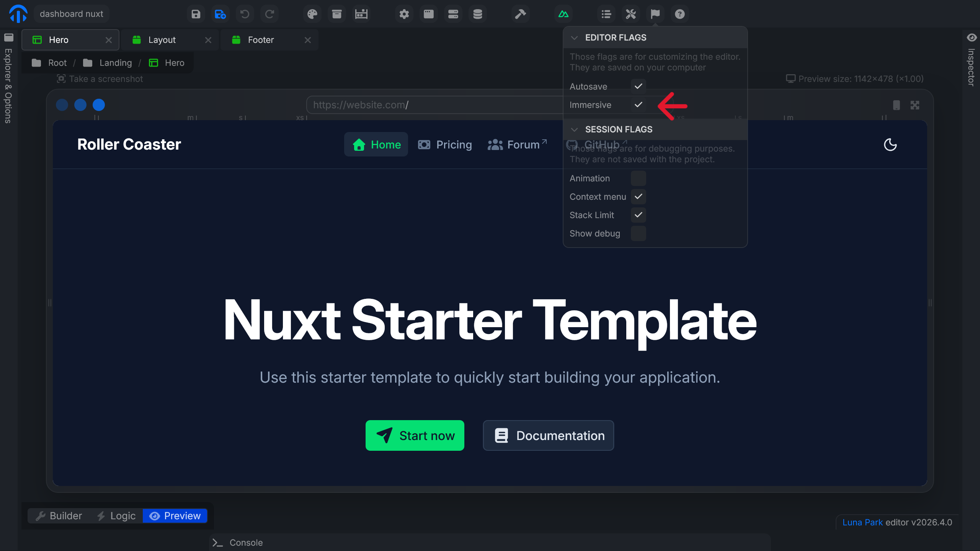Save the project with the floppy disk icon
This screenshot has height=551, width=980.
(x=196, y=14)
